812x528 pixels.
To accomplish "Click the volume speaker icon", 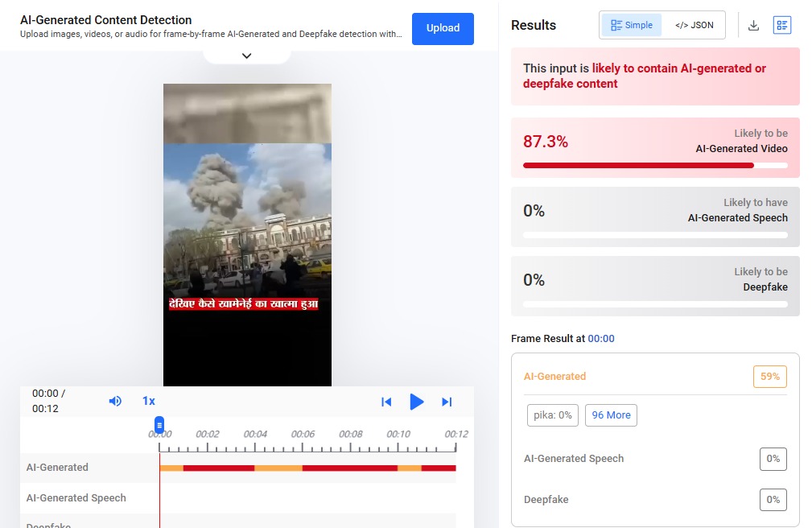I will [x=115, y=401].
